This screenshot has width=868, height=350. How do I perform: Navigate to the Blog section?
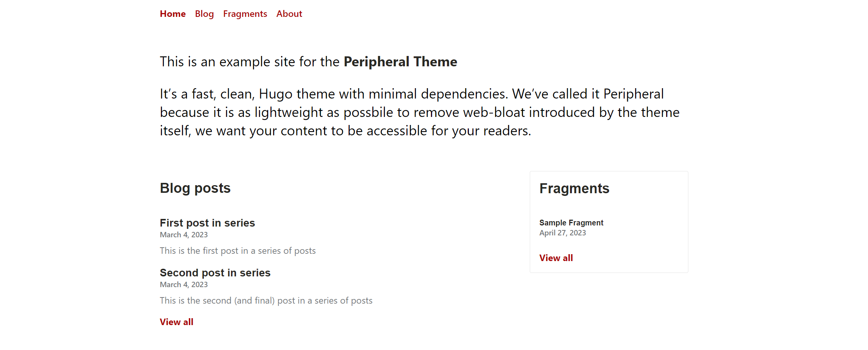tap(204, 14)
